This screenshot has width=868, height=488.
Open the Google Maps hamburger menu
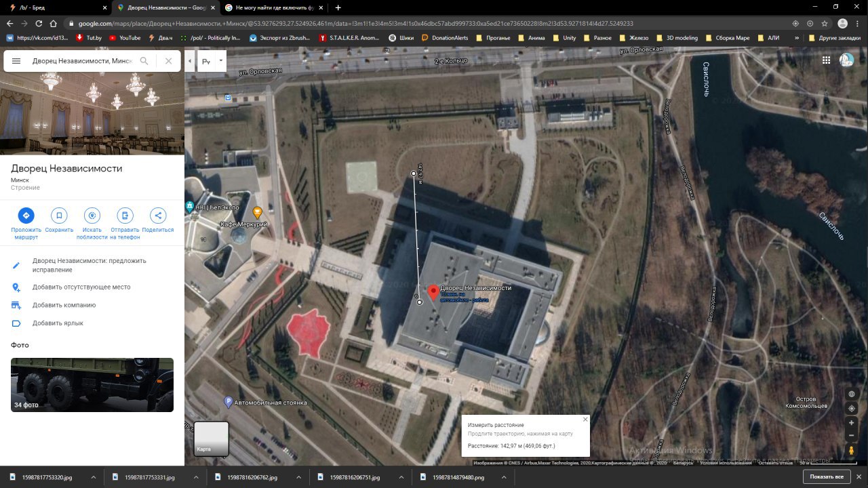[x=16, y=61]
